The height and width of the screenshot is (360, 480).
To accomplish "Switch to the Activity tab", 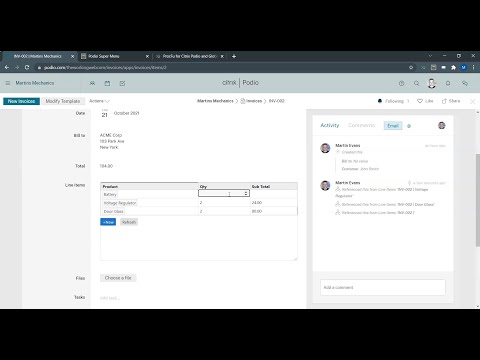I will tap(330, 125).
